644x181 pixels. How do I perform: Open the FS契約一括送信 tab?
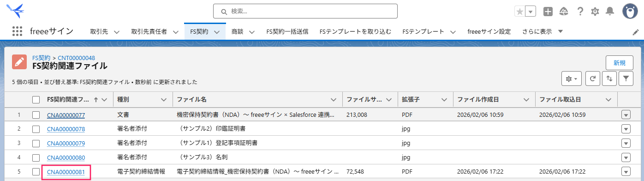pyautogui.click(x=287, y=32)
